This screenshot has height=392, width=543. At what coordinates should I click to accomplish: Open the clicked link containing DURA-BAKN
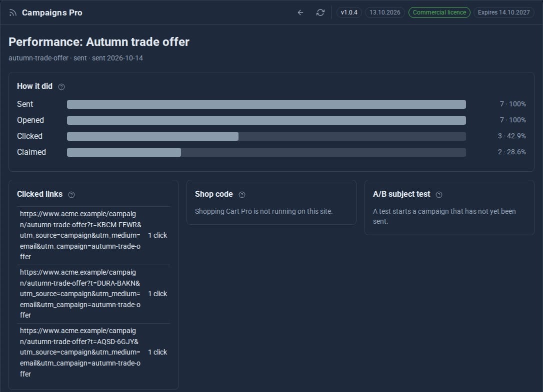(80, 294)
